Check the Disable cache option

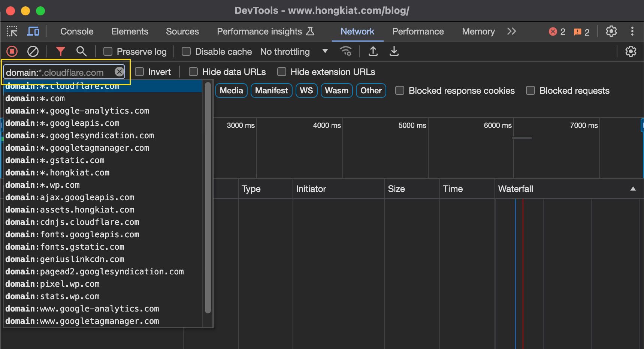coord(186,51)
